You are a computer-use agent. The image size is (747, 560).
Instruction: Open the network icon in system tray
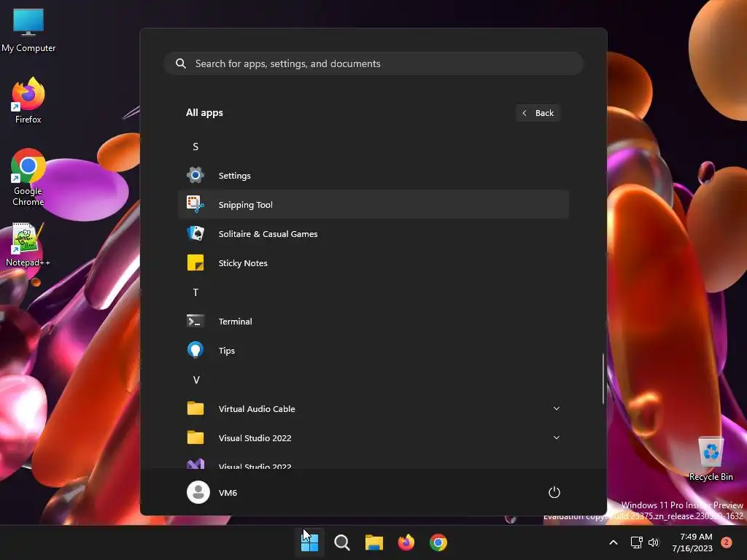636,542
